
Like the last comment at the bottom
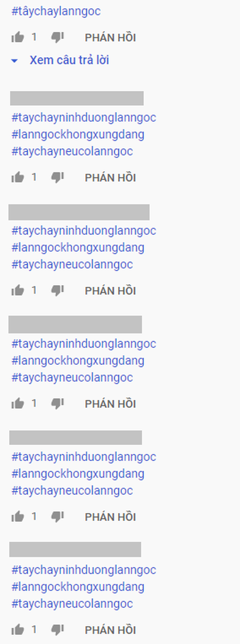[x=17, y=630]
